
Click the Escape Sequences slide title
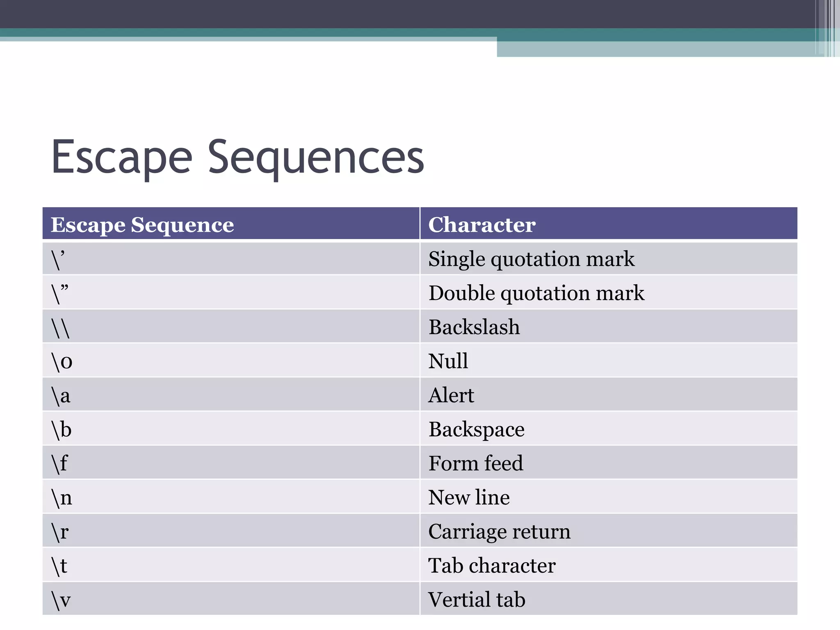click(237, 157)
